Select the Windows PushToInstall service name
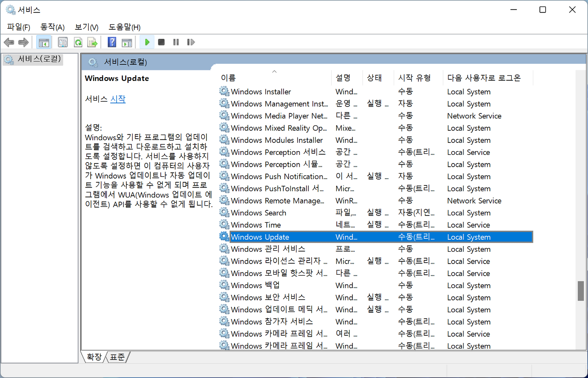 point(277,188)
